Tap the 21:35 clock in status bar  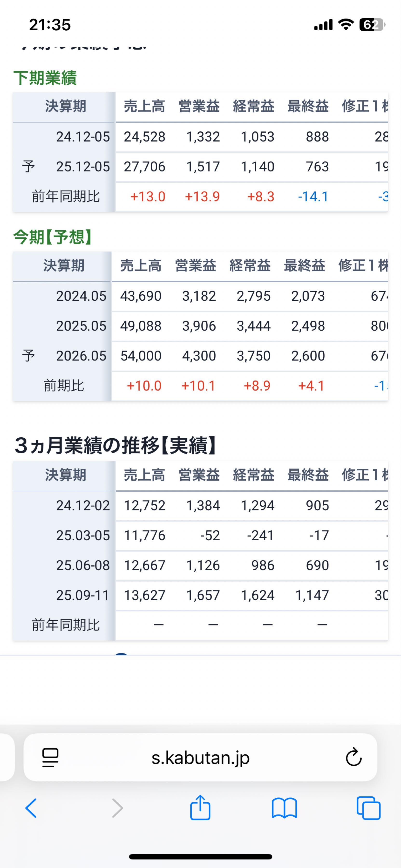pyautogui.click(x=50, y=25)
